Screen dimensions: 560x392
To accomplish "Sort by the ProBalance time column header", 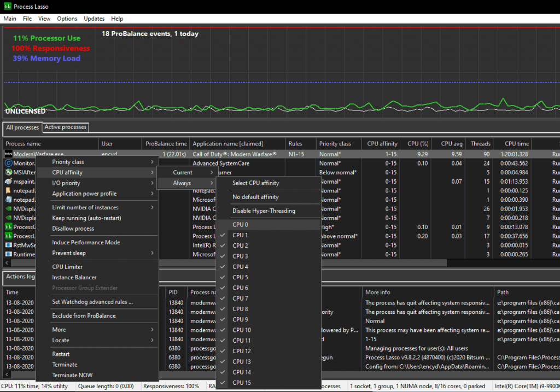I will pos(166,144).
